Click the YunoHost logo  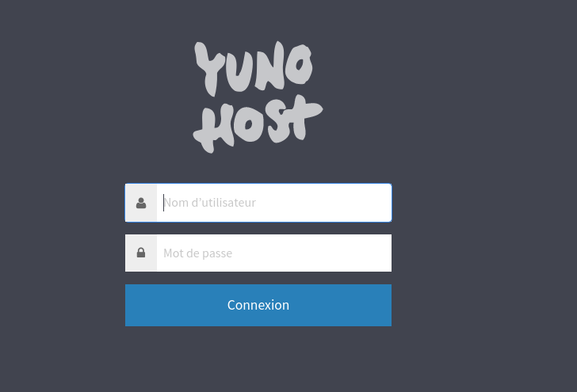pyautogui.click(x=258, y=97)
